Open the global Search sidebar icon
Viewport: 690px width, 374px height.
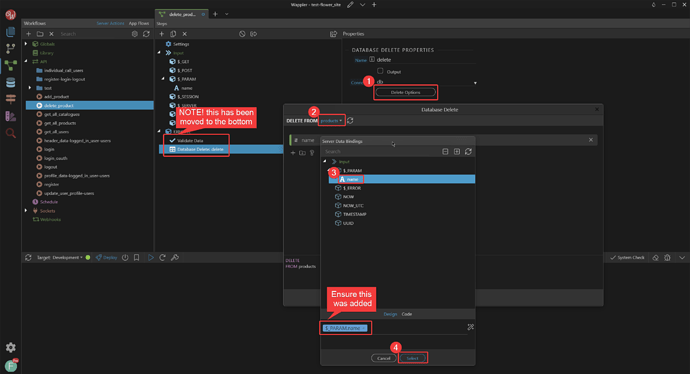(x=11, y=133)
